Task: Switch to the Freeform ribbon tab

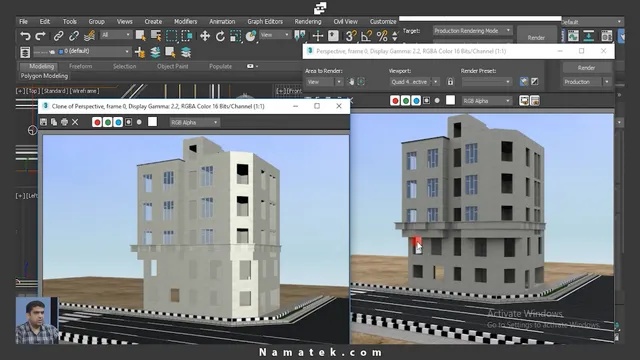Action: coord(80,66)
